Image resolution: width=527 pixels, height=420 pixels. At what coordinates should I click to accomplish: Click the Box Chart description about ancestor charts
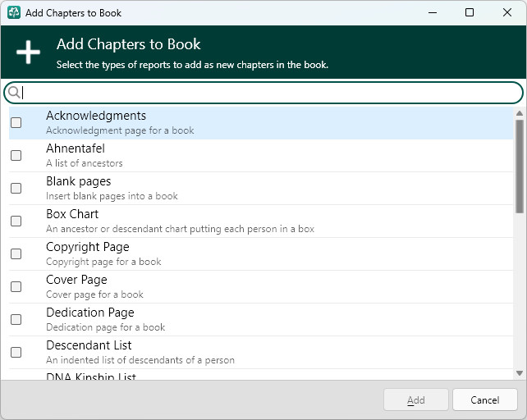pyautogui.click(x=180, y=229)
